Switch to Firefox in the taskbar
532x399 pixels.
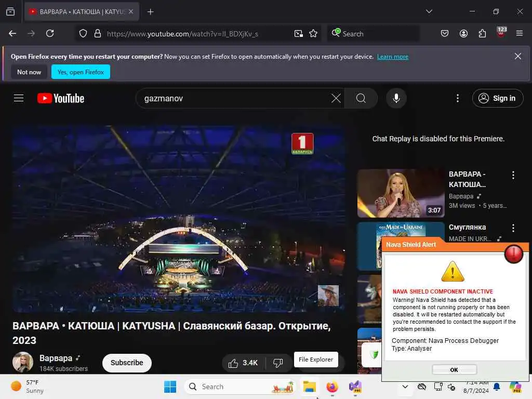coord(332,387)
